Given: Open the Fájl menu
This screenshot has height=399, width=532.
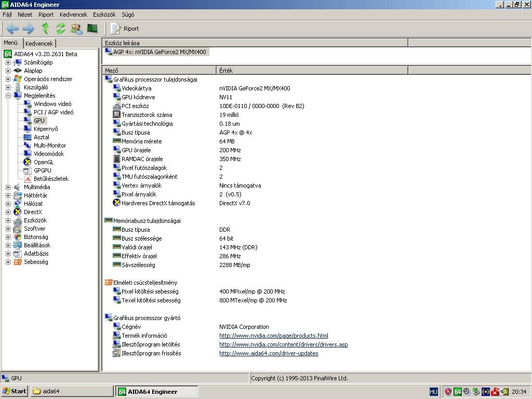Looking at the screenshot, I should 7,15.
